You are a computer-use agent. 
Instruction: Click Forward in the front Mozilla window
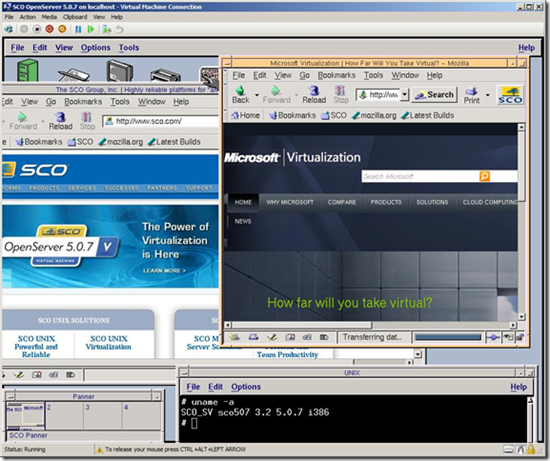coord(277,95)
